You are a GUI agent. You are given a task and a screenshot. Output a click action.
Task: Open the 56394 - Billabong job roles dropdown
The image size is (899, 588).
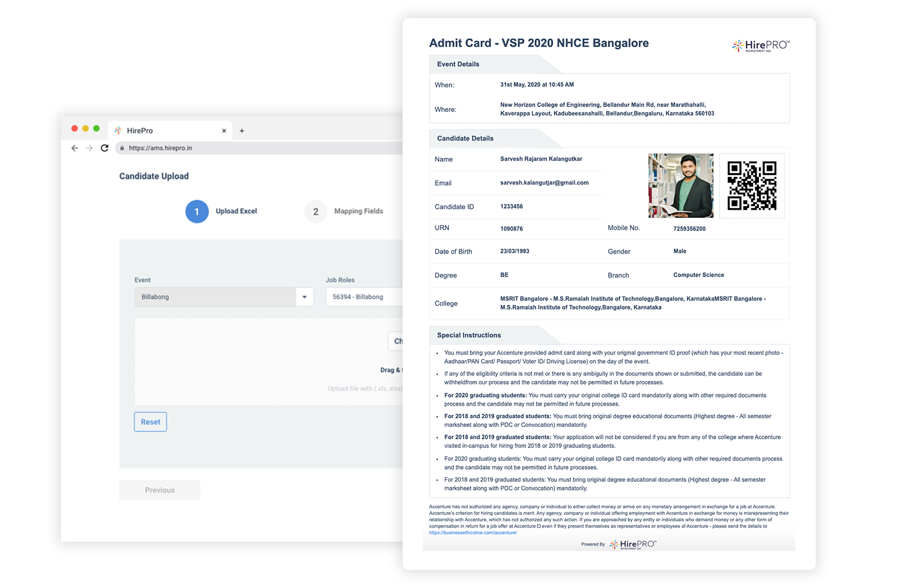(363, 297)
